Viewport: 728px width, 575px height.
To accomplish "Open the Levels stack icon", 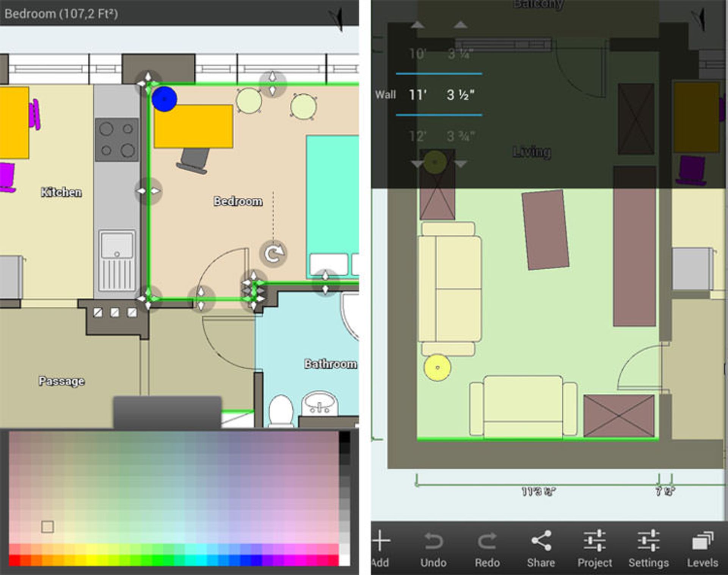I will 703,540.
